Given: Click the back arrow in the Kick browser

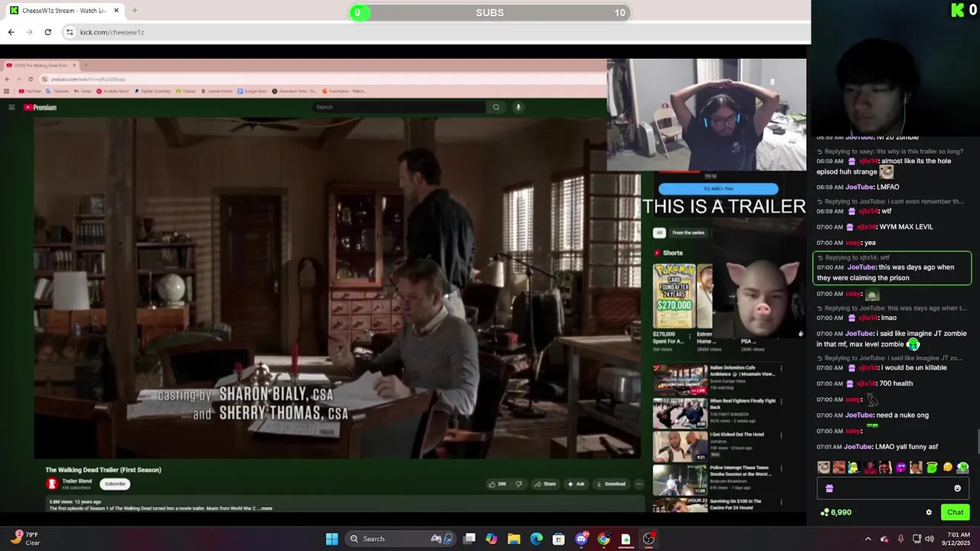Looking at the screenshot, I should [x=11, y=32].
